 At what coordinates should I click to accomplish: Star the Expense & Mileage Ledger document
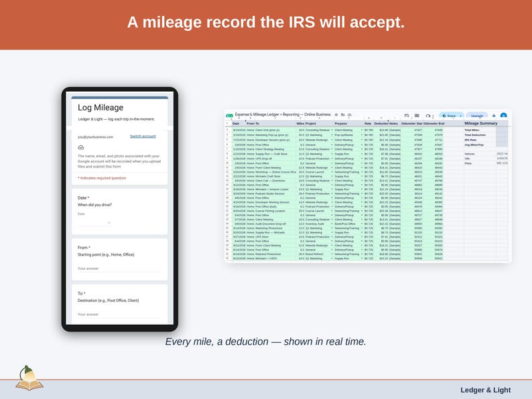click(336, 115)
